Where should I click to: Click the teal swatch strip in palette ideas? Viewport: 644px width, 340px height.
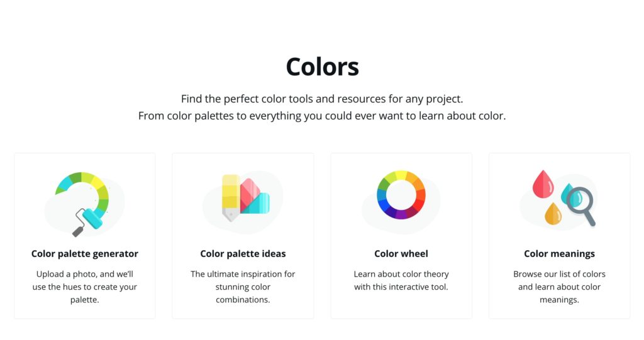pos(257,204)
